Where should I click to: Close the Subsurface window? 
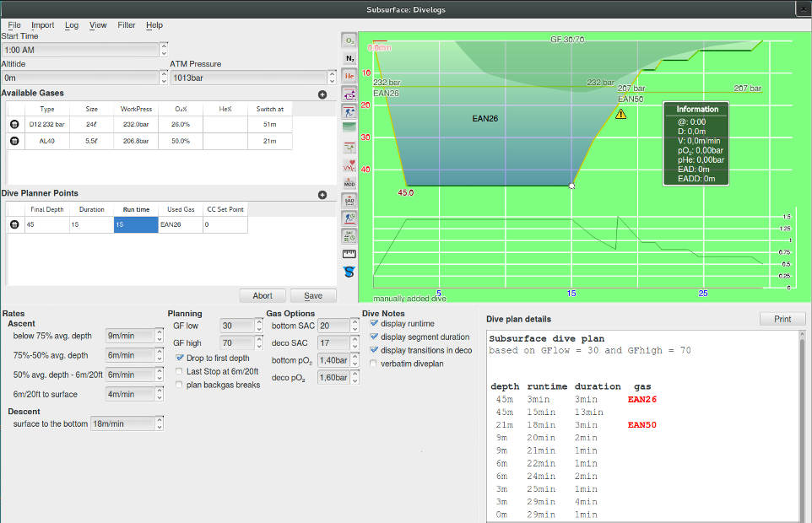[x=804, y=9]
